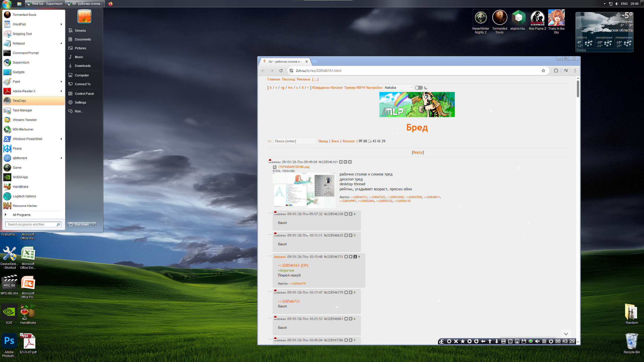Open Dollchan settings gear icon

click(x=449, y=341)
